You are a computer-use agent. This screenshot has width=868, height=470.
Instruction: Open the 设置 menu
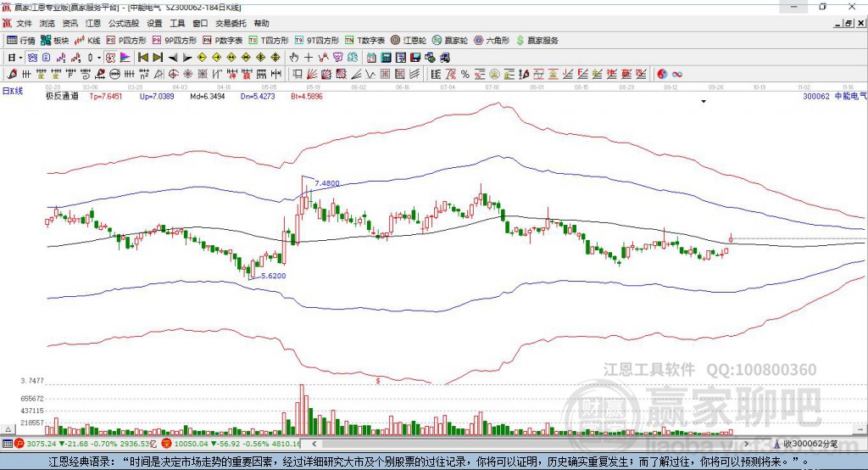[x=154, y=23]
